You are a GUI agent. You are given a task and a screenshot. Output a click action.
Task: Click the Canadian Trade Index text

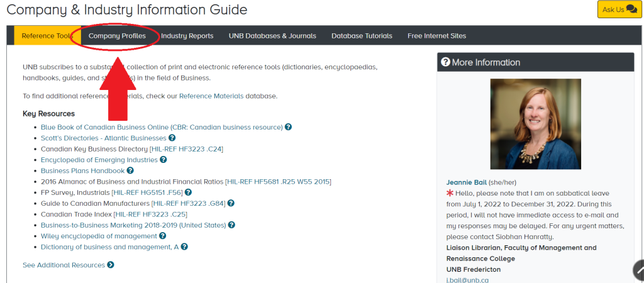point(76,214)
